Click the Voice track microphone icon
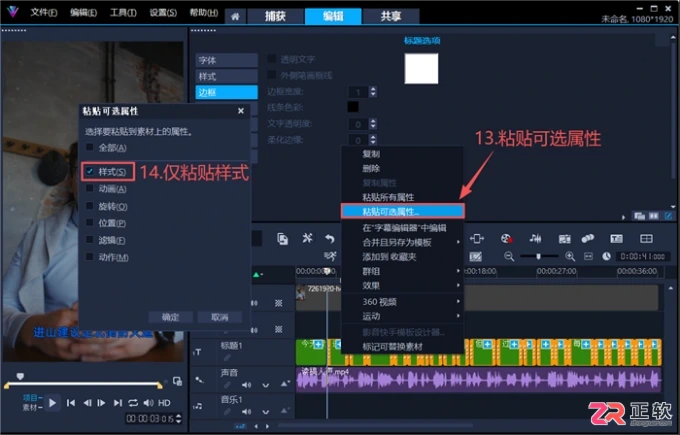Viewport: 680px width, 435px height. click(199, 380)
